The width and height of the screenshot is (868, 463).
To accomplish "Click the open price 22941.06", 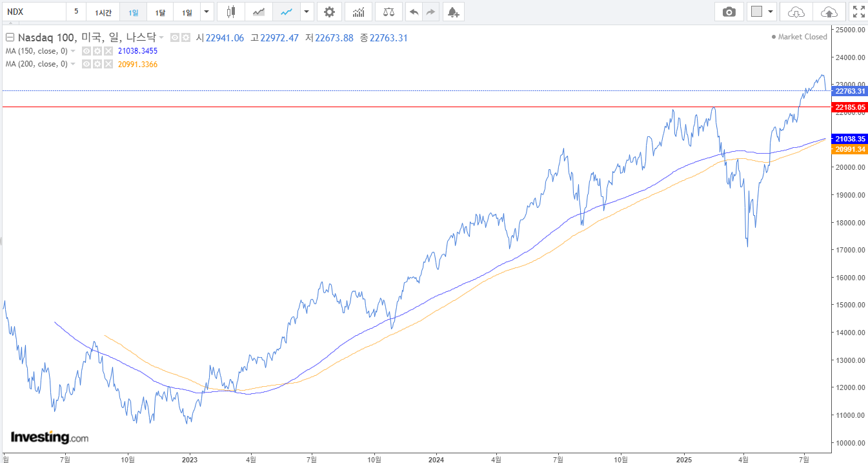I will tap(225, 38).
